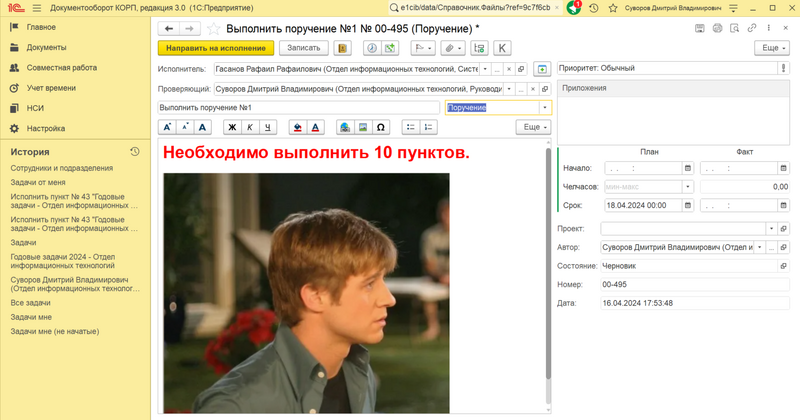Click the book icon next to Записать

[x=343, y=48]
